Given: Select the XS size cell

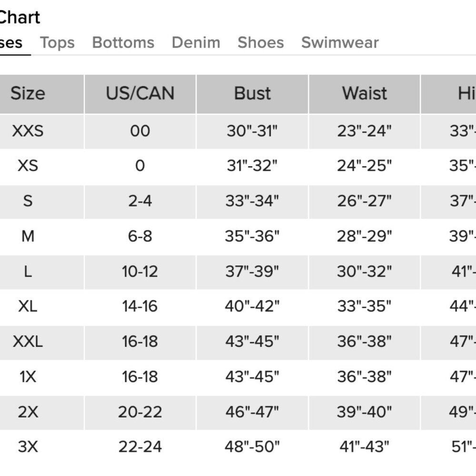Looking at the screenshot, I should point(28,166).
